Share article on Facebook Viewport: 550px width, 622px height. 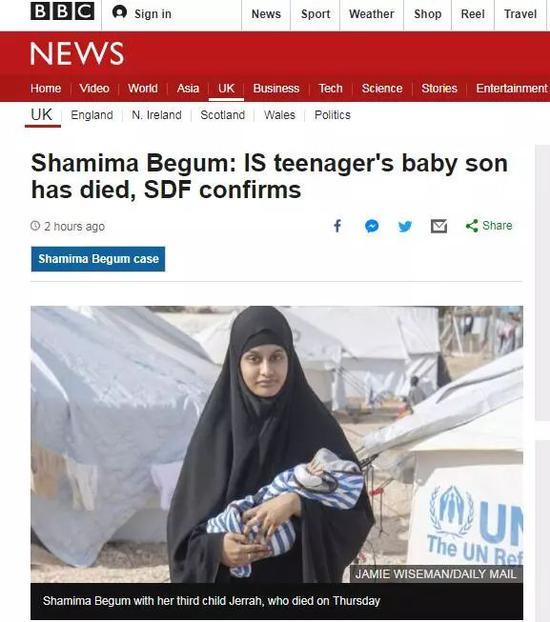click(x=337, y=226)
